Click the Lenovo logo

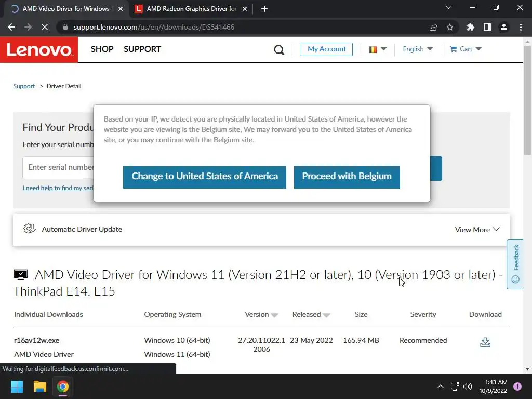point(39,49)
